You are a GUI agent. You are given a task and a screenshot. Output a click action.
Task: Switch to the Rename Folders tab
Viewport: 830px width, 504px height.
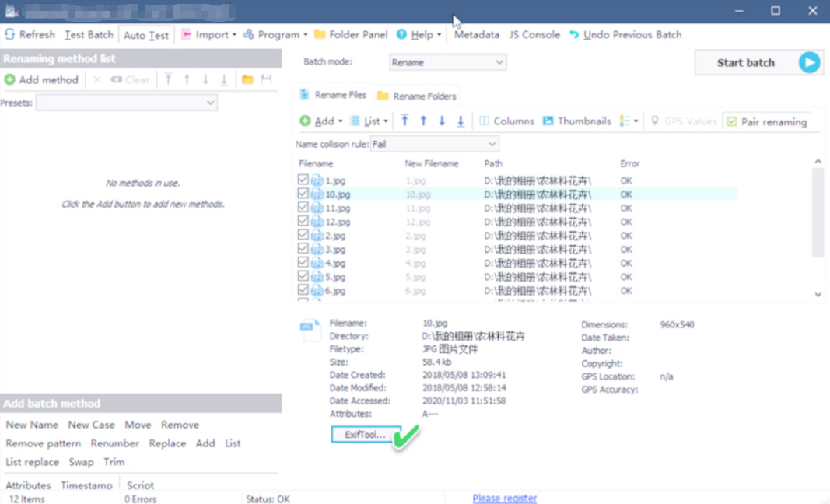417,96
